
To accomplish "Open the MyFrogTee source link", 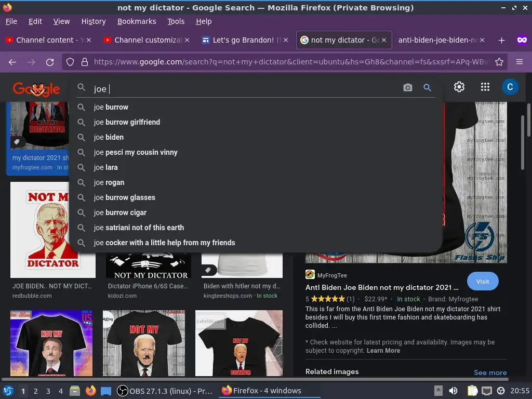I will coord(326,275).
